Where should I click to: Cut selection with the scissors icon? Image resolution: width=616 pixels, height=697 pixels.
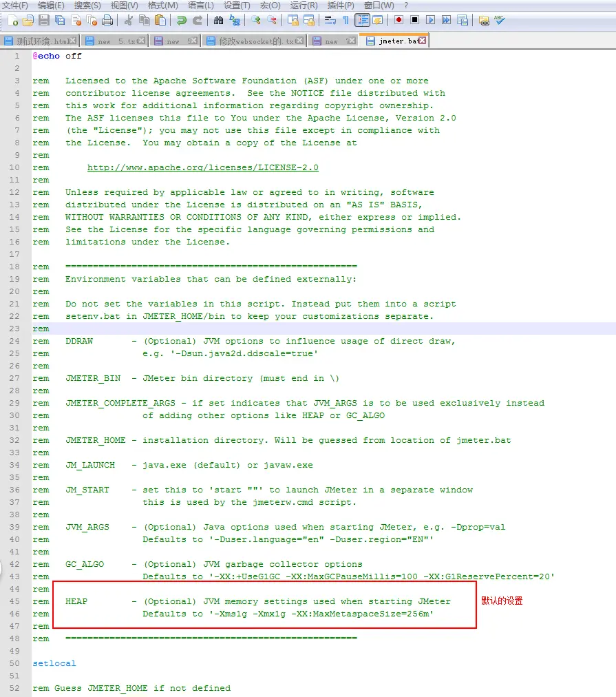tap(128, 21)
